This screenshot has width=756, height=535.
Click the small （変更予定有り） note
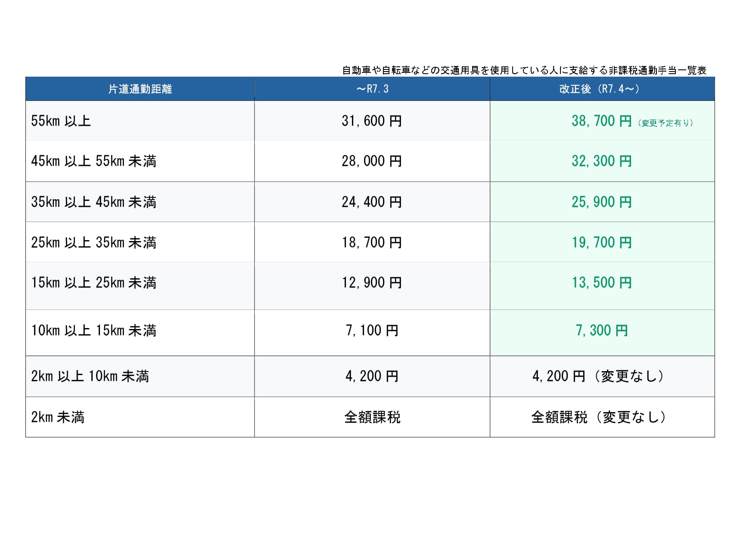[666, 123]
